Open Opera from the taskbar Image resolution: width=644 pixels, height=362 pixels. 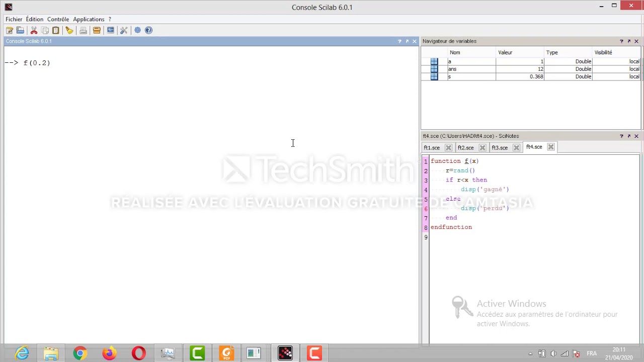click(138, 353)
